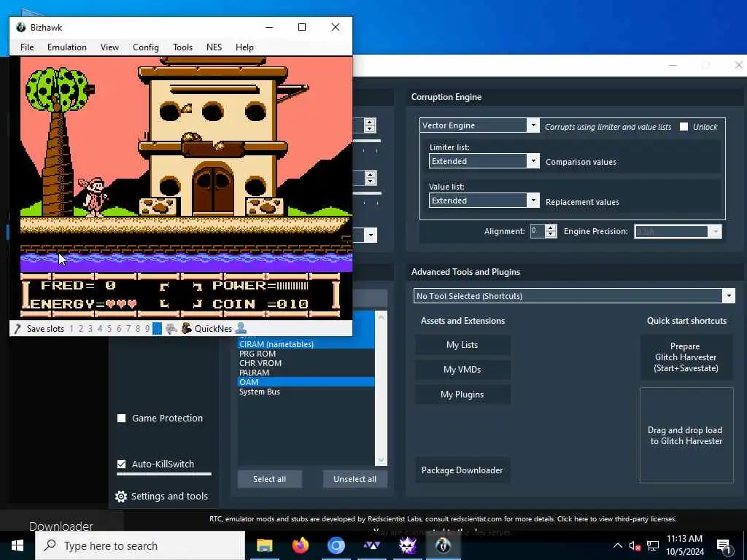
Task: Deselect the OAM memory domain
Action: coord(306,382)
